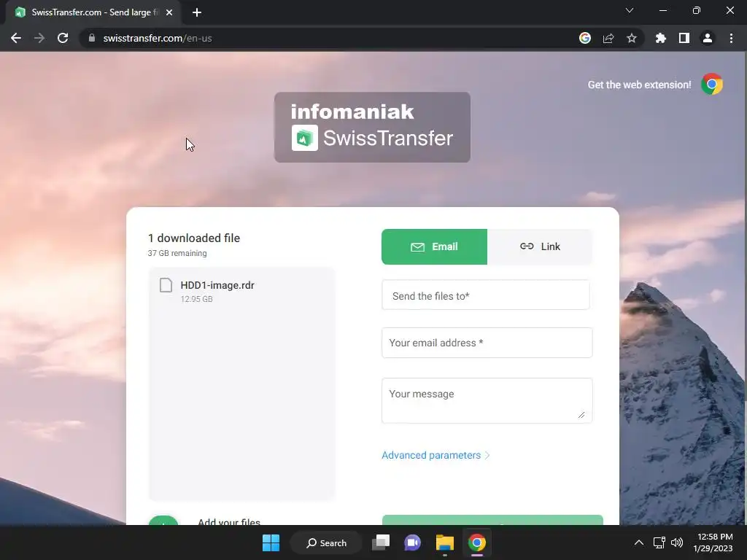Click the Chrome taskbar icon
This screenshot has width=747, height=560.
coord(477,542)
